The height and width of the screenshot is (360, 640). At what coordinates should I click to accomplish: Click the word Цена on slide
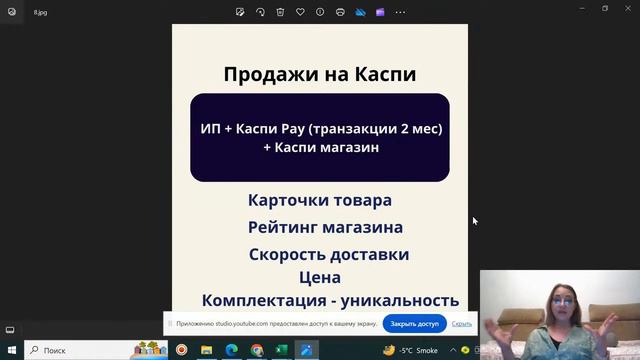point(320,278)
